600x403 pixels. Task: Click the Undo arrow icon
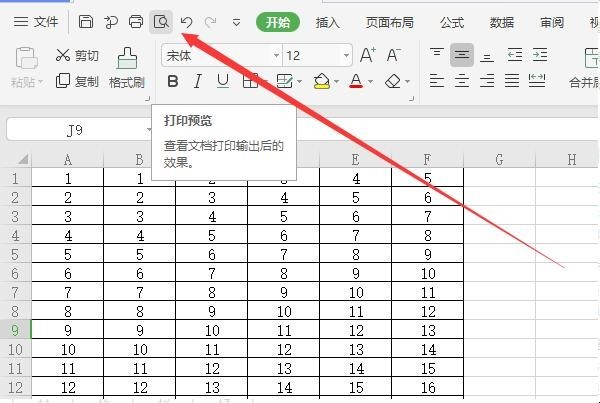point(186,22)
